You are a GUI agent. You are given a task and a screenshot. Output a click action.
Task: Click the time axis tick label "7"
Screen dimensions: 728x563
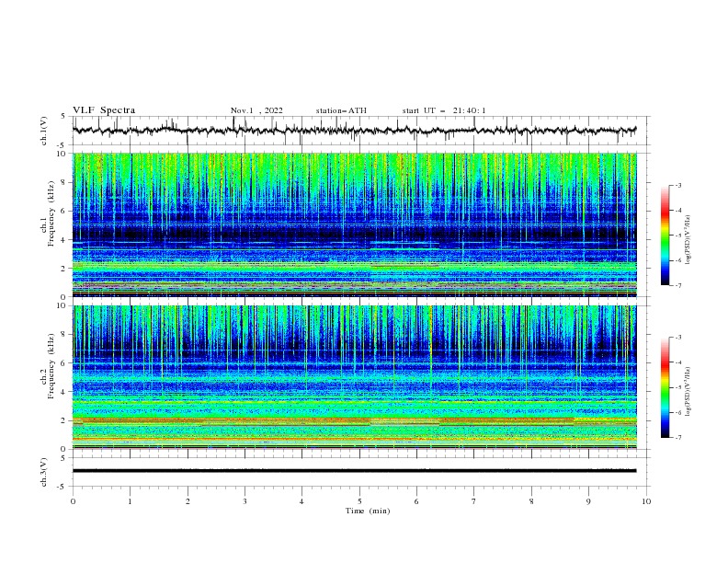tap(474, 501)
